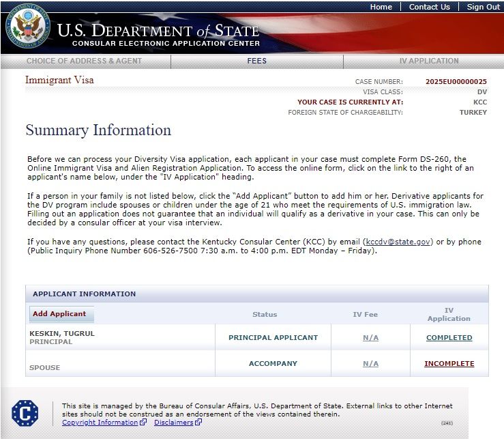The height and width of the screenshot is (439, 504).
Task: Switch to the Fees tab
Action: 257,61
